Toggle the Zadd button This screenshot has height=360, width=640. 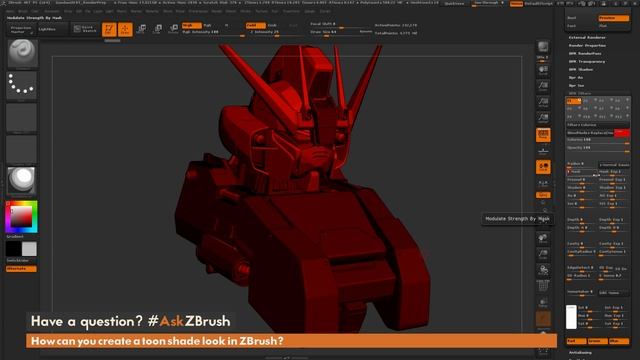(256, 25)
